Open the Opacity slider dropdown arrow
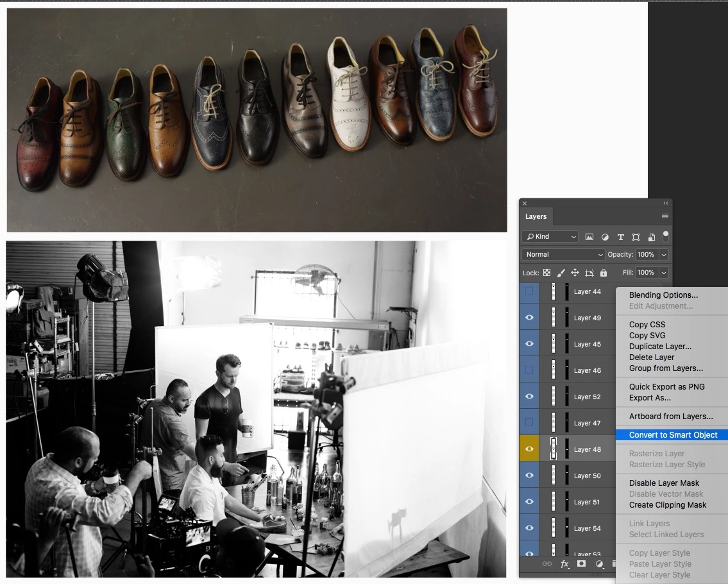Image resolution: width=728 pixels, height=584 pixels. (664, 255)
